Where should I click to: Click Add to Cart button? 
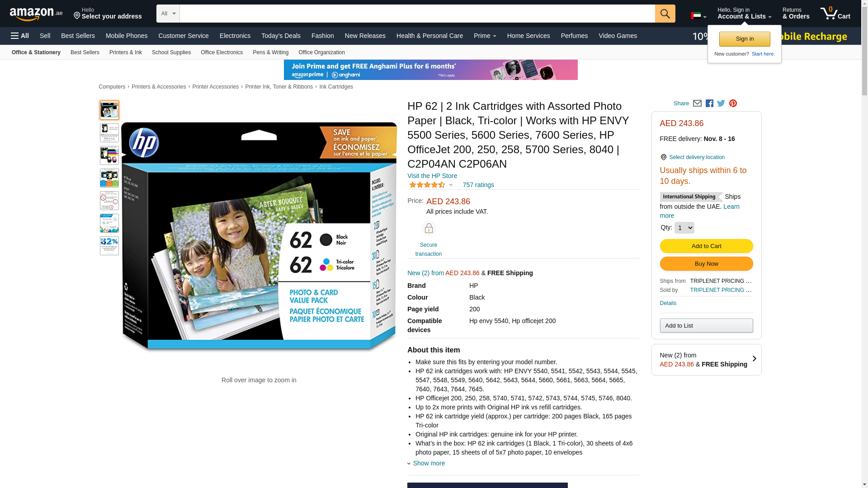tap(706, 246)
